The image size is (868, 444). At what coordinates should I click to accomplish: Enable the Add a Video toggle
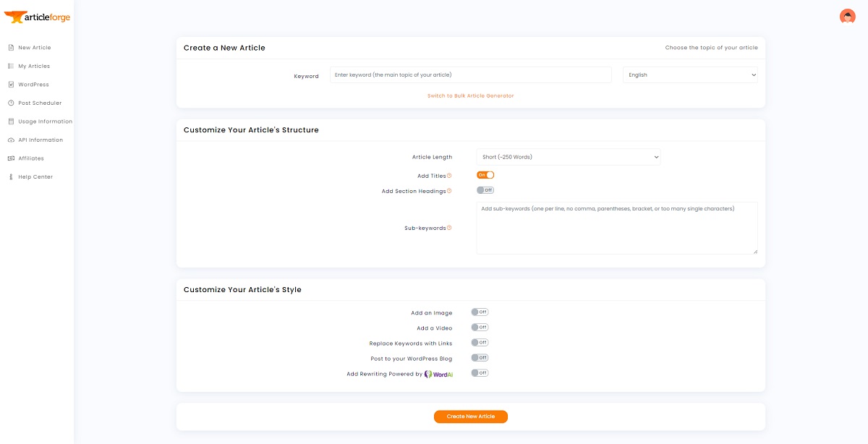tap(480, 328)
